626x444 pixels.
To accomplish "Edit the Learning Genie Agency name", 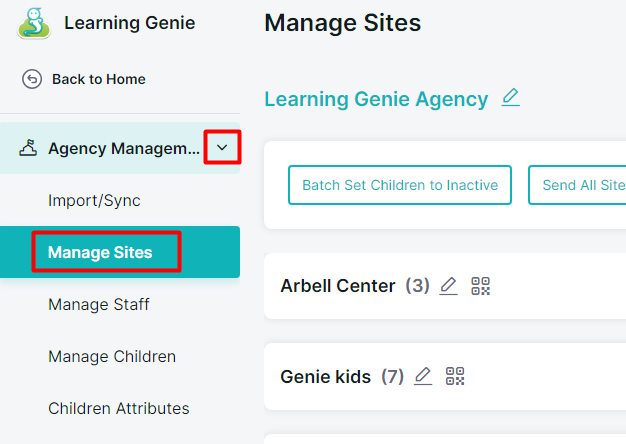I will [511, 97].
